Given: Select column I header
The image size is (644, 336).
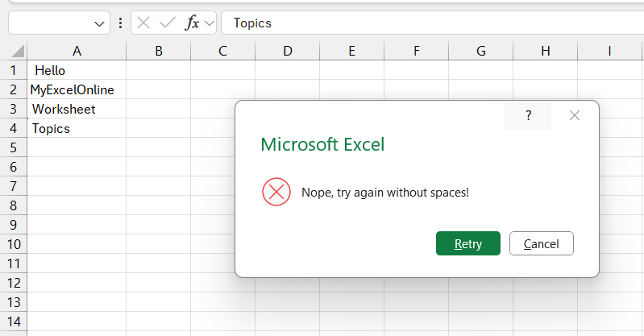Looking at the screenshot, I should coord(610,51).
